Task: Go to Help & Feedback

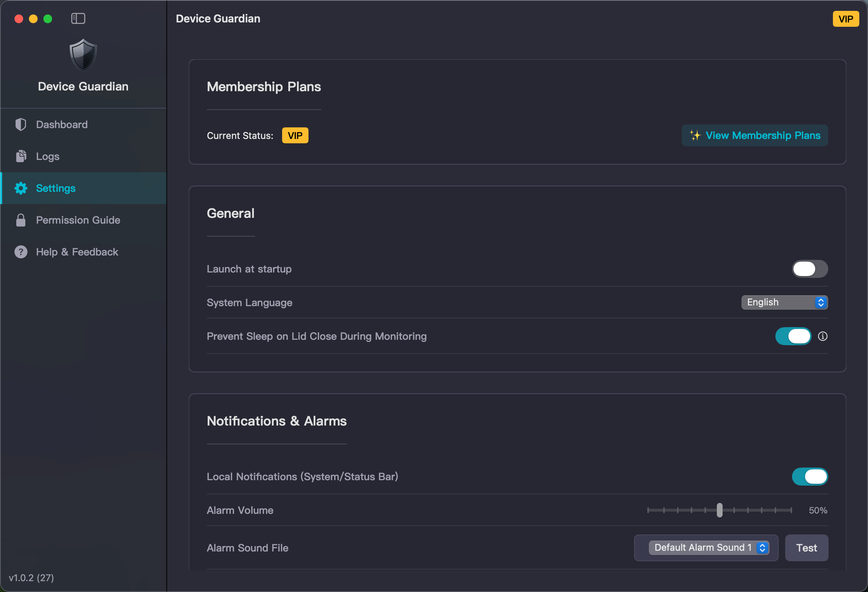Action: 83,252
